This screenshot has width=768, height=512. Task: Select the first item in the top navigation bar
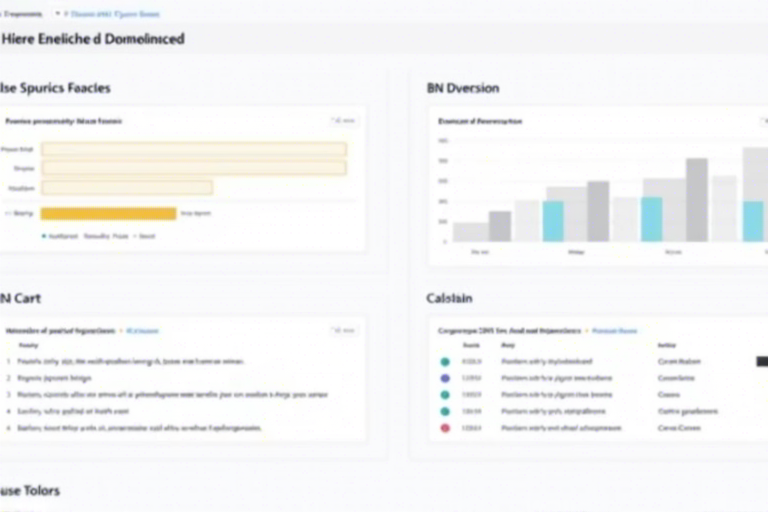(x=22, y=14)
